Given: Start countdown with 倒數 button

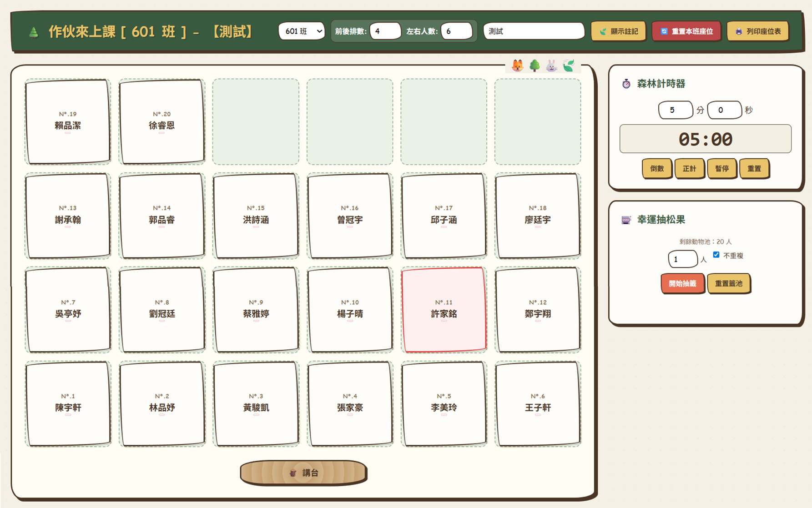Looking at the screenshot, I should pyautogui.click(x=657, y=169).
